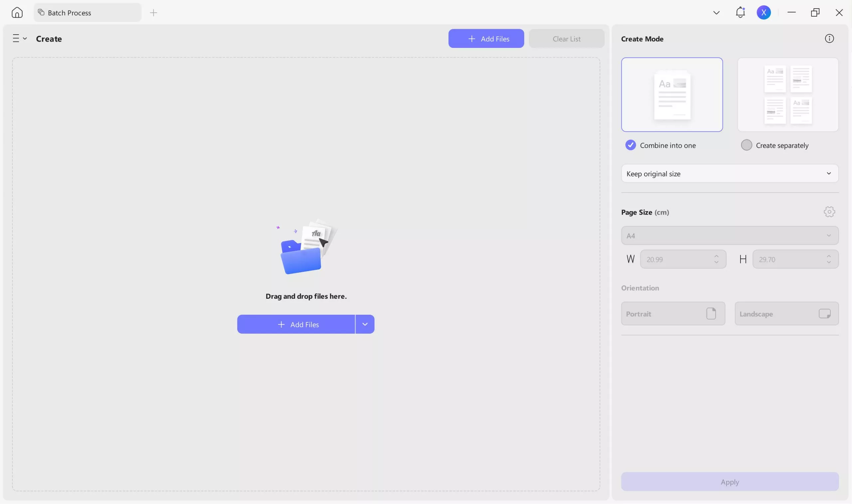Open a new tab with the plus button
This screenshot has width=852, height=504.
(x=153, y=13)
